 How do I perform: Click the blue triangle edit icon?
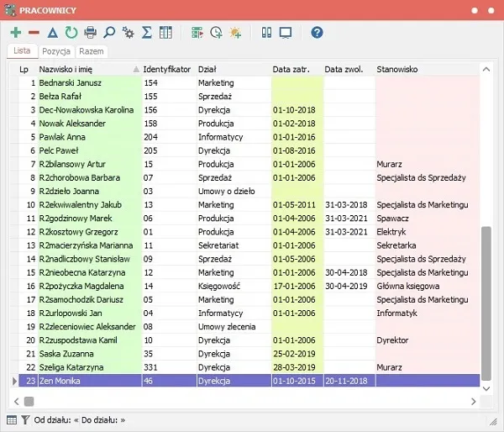(x=52, y=33)
